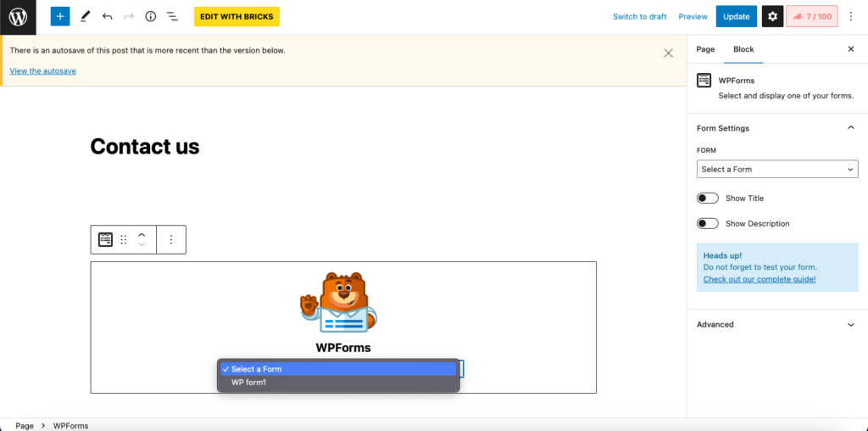The image size is (868, 431).
Task: Choose 'WP form1' from the dropdown list
Action: pyautogui.click(x=338, y=383)
